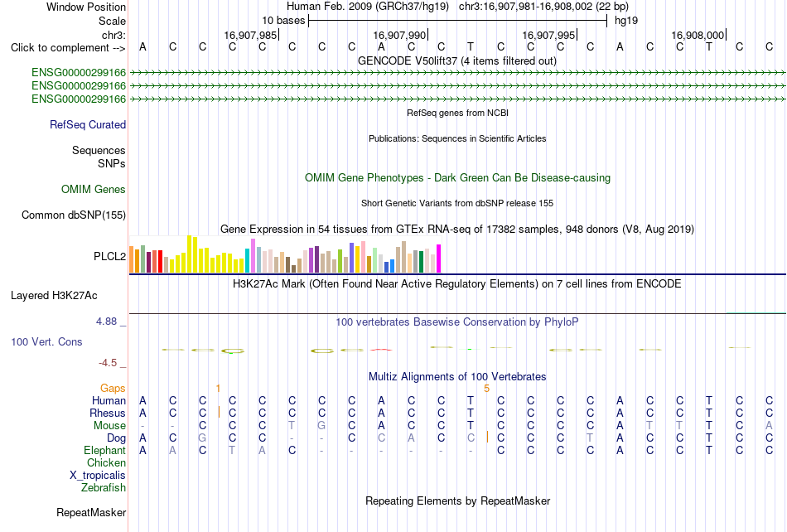Click the OMIM Gene Phenotypes track title
The width and height of the screenshot is (787, 532).
click(x=457, y=177)
